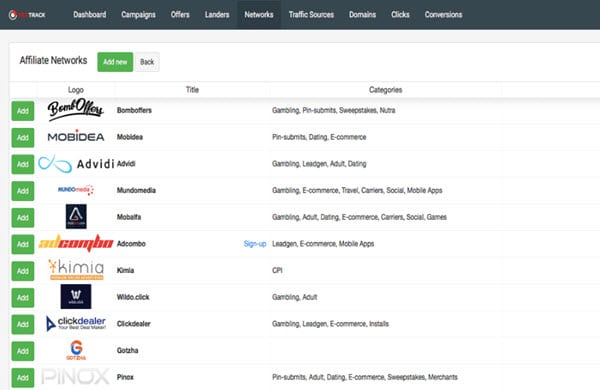The width and height of the screenshot is (600, 390).
Task: Select the Clickdealer title text
Action: click(x=133, y=324)
